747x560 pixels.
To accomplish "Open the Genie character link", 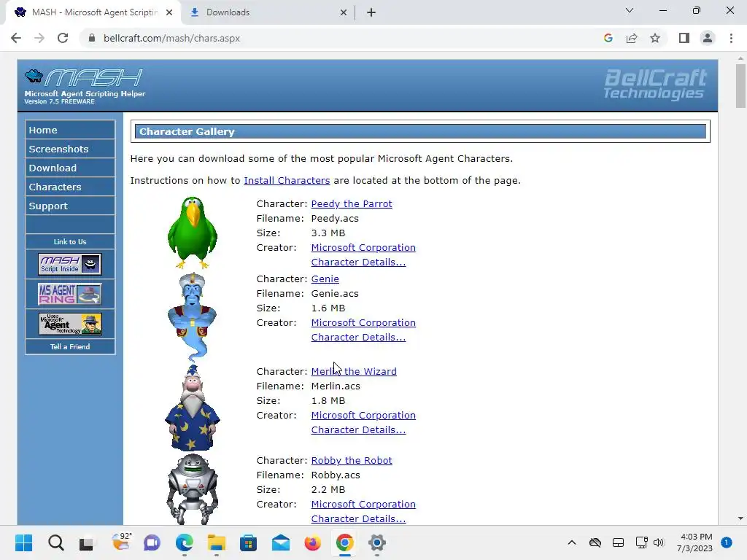I will 325,279.
